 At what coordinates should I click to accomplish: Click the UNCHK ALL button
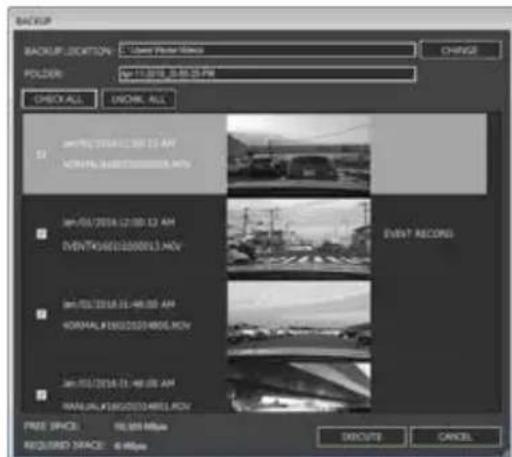tap(139, 99)
